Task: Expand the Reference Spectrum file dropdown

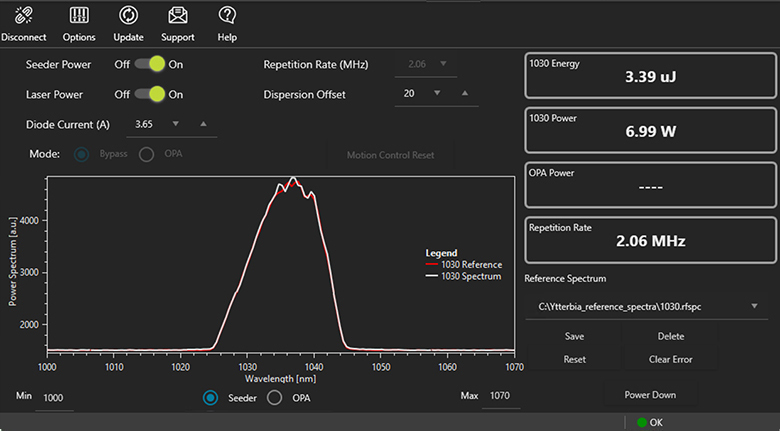Action: coord(752,306)
